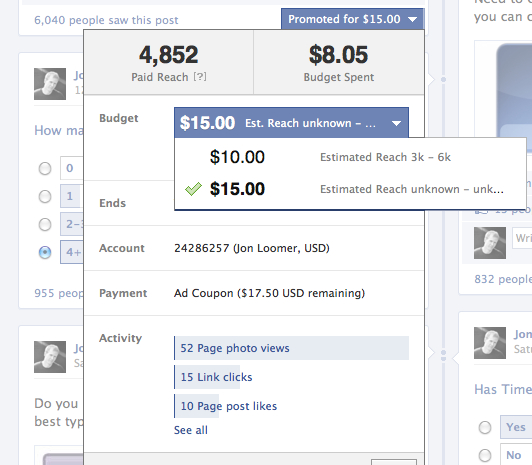The image size is (532, 465).
Task: Click the 52 Page photo views bar
Action: click(291, 348)
